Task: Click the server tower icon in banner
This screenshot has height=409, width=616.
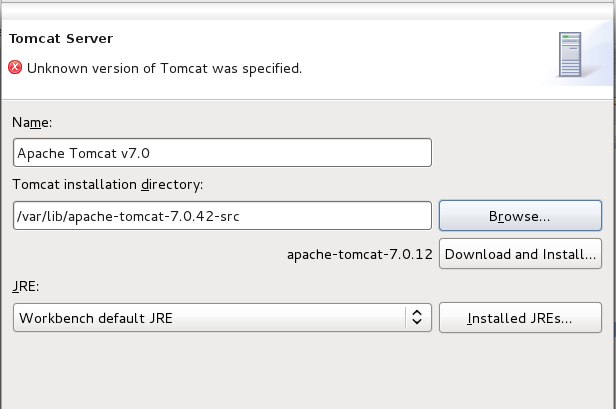Action: 572,55
